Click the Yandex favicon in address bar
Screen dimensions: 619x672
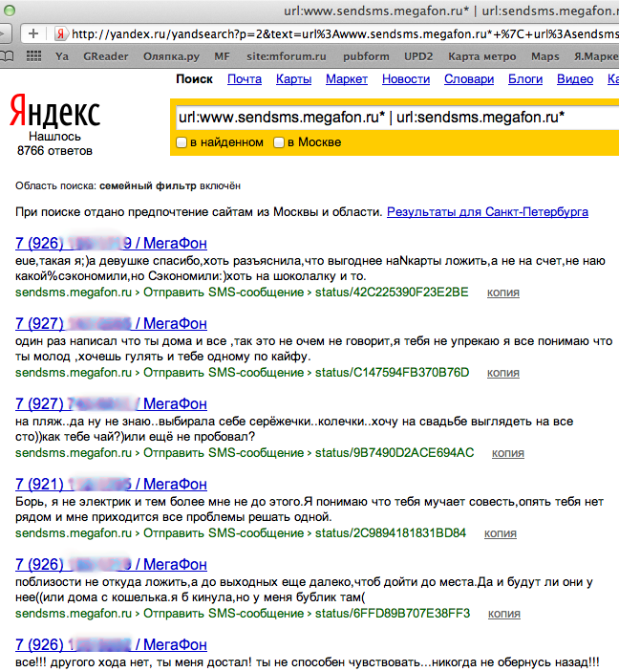(60, 33)
